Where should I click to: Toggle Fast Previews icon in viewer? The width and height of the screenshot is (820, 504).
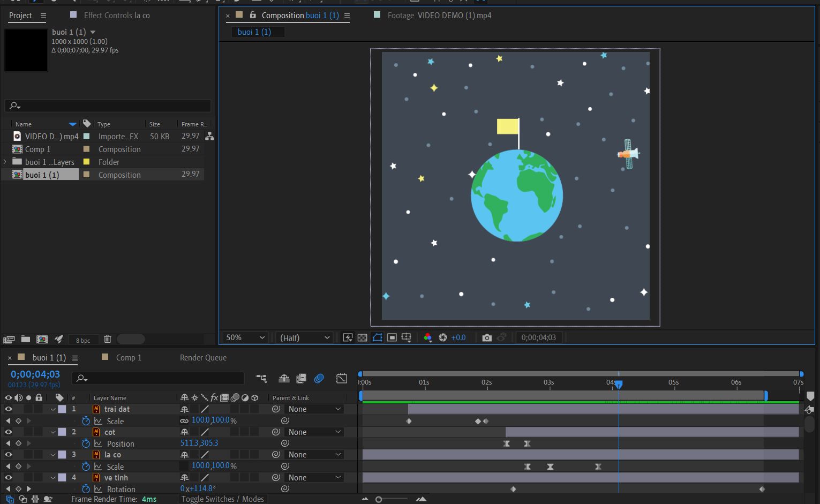(x=348, y=337)
